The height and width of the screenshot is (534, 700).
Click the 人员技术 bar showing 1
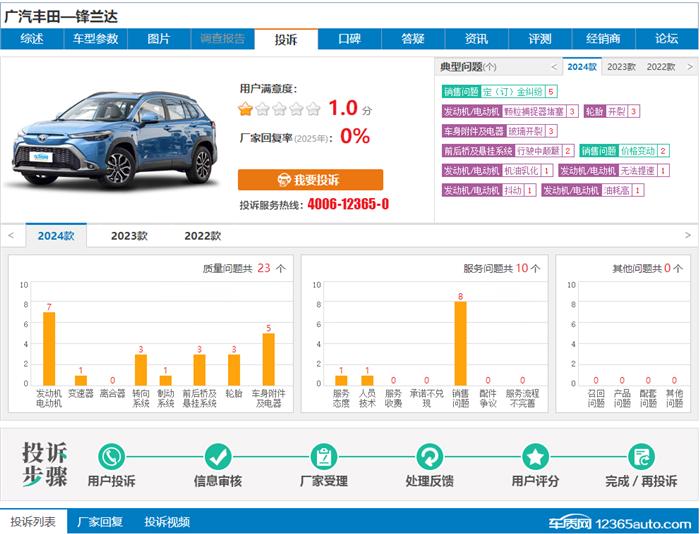[367, 380]
